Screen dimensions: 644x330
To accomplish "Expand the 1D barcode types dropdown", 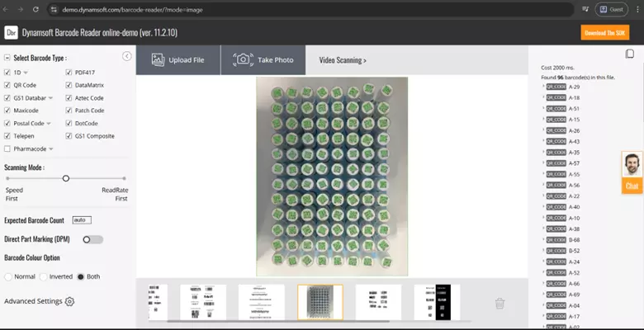I will point(26,73).
